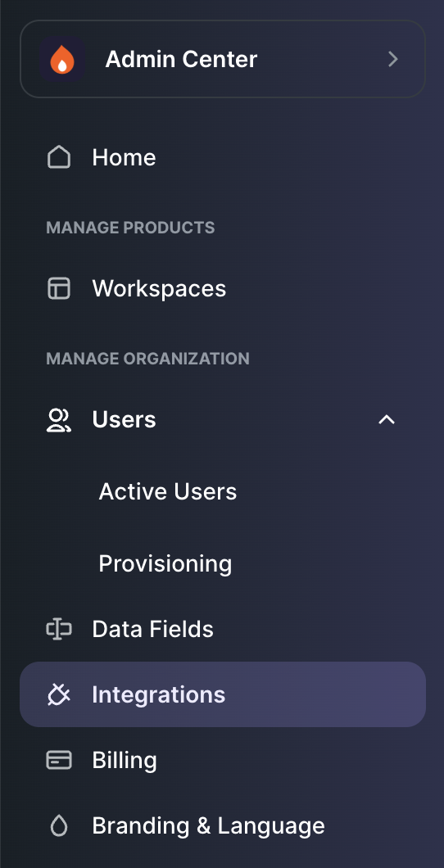
Task: Click the MANAGE ORGANIZATION section heading
Action: click(147, 359)
